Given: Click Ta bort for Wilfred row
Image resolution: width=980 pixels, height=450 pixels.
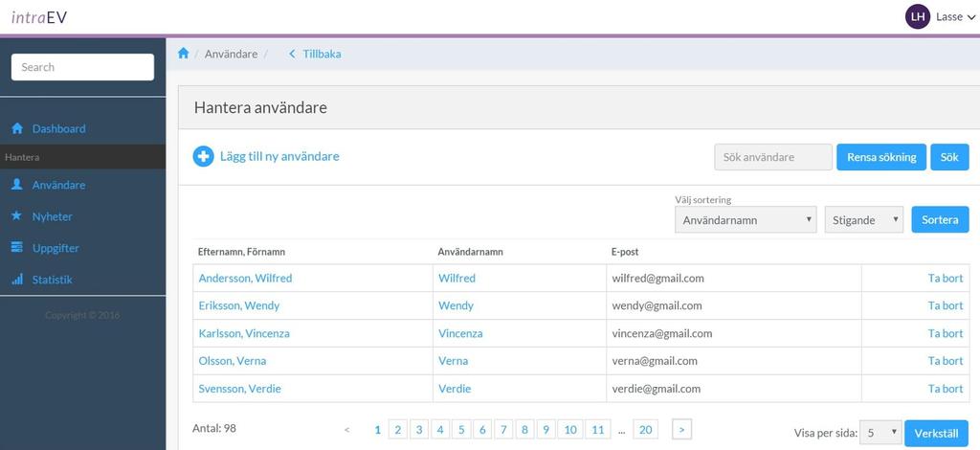Looking at the screenshot, I should click(x=946, y=278).
